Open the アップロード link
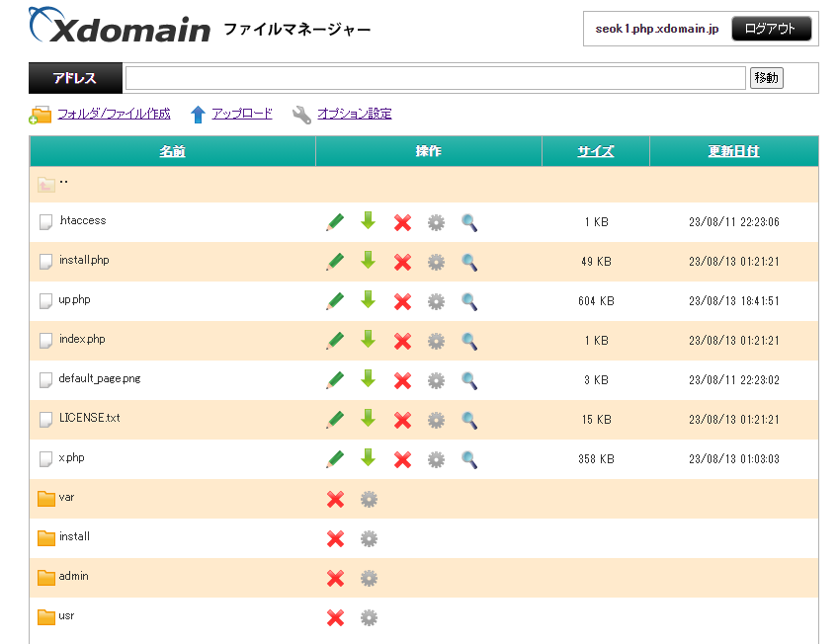Image resolution: width=838 pixels, height=644 pixels. (x=242, y=114)
